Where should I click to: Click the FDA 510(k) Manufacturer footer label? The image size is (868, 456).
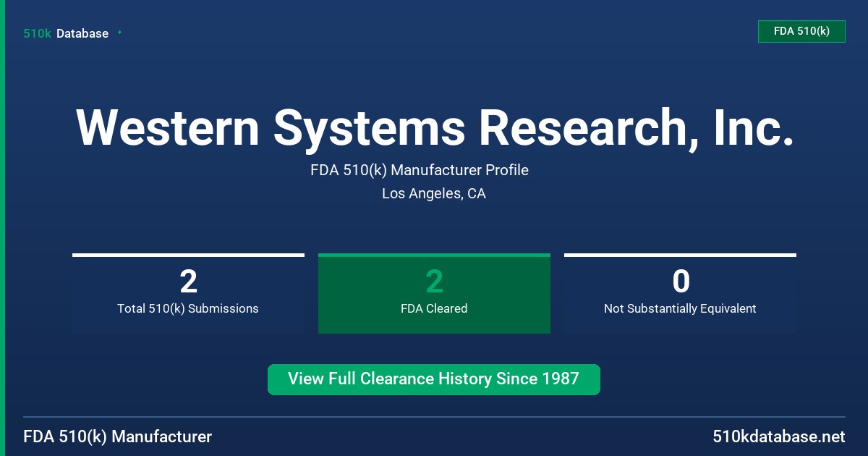pyautogui.click(x=118, y=436)
